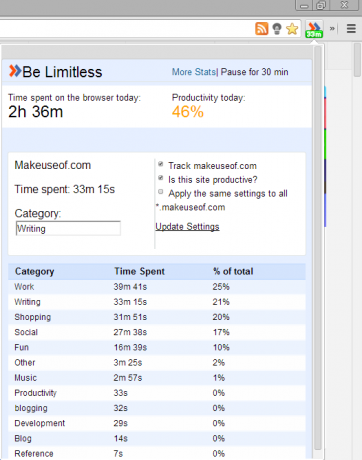The width and height of the screenshot is (362, 460).
Task: Open the Be Limitless extension icon
Action: click(314, 29)
